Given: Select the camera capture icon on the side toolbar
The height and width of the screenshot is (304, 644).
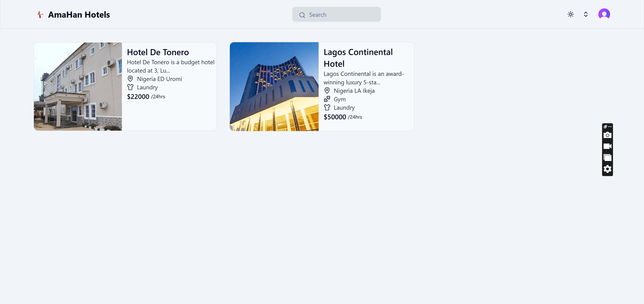Looking at the screenshot, I should click(607, 135).
